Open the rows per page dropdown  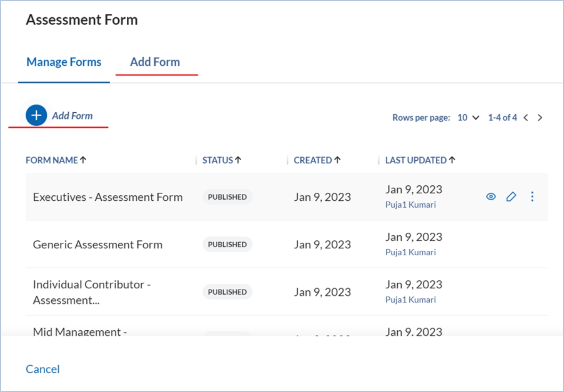coord(468,118)
